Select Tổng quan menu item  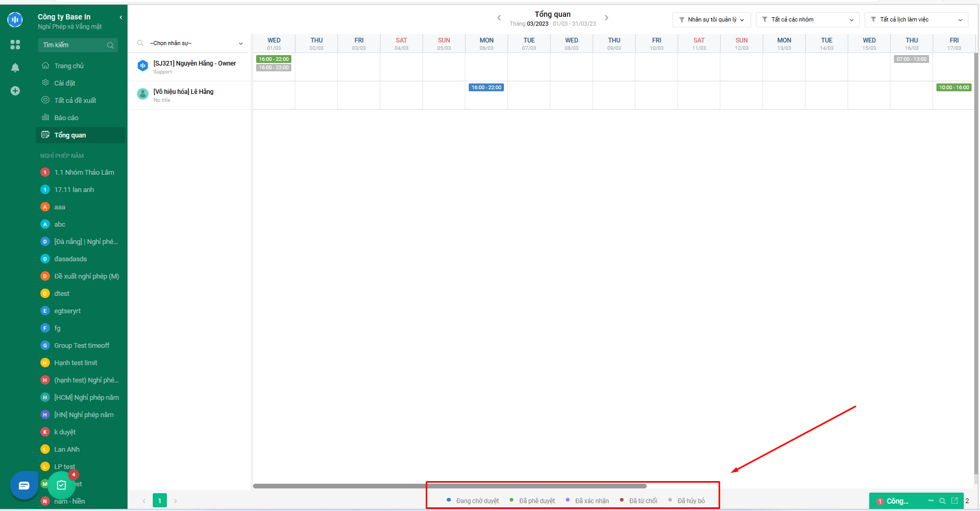coord(80,135)
